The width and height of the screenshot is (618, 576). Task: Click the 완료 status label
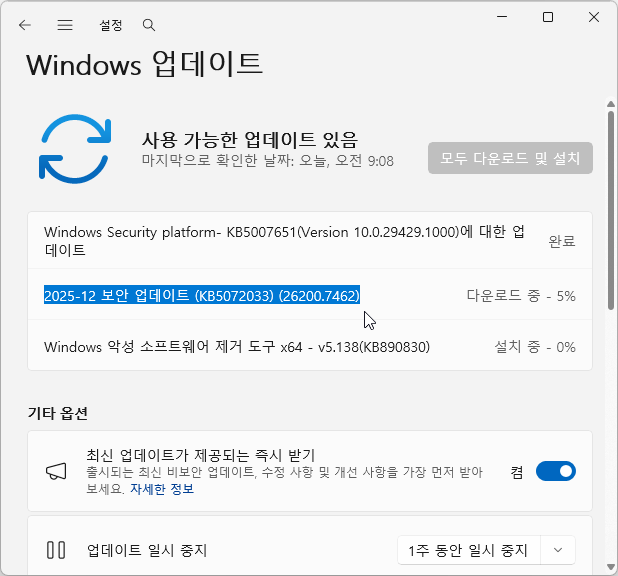(x=562, y=241)
